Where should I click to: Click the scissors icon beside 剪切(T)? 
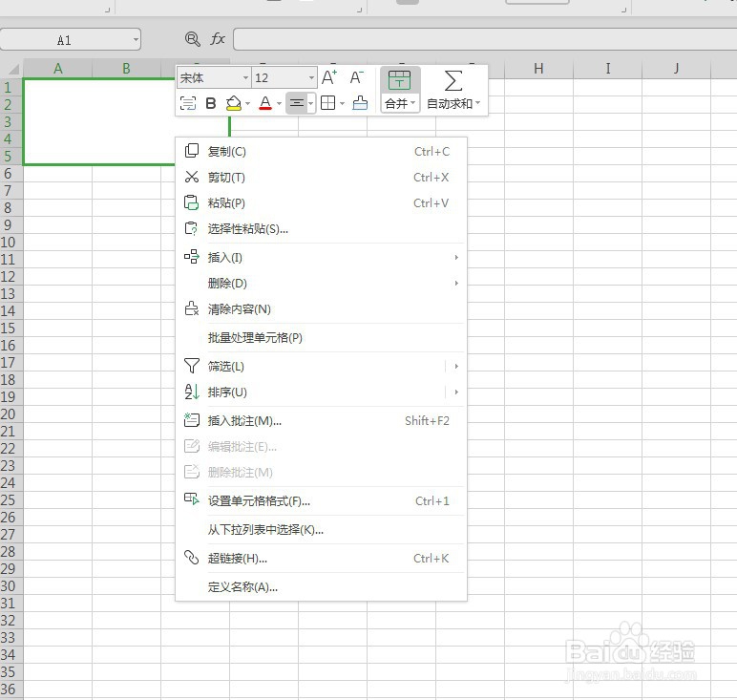click(x=192, y=177)
